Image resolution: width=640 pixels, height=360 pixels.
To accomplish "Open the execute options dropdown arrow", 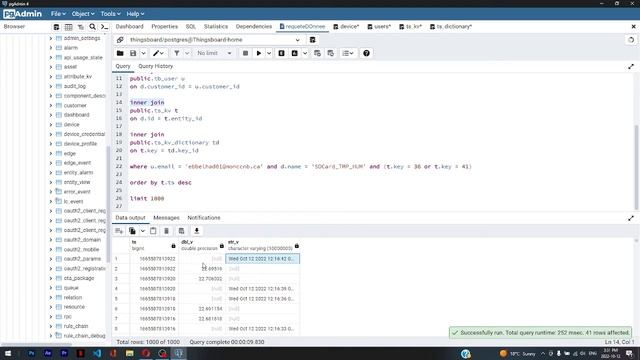I will point(269,53).
